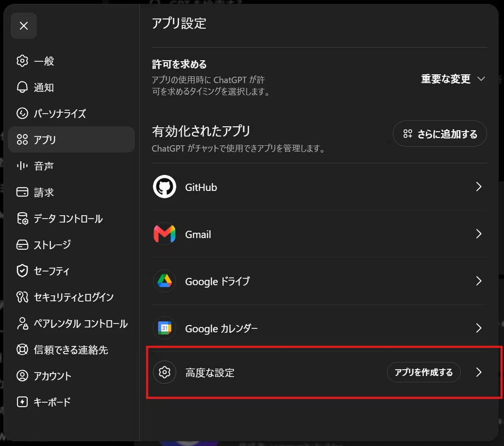Go to the 音声 settings tab

tap(71, 166)
